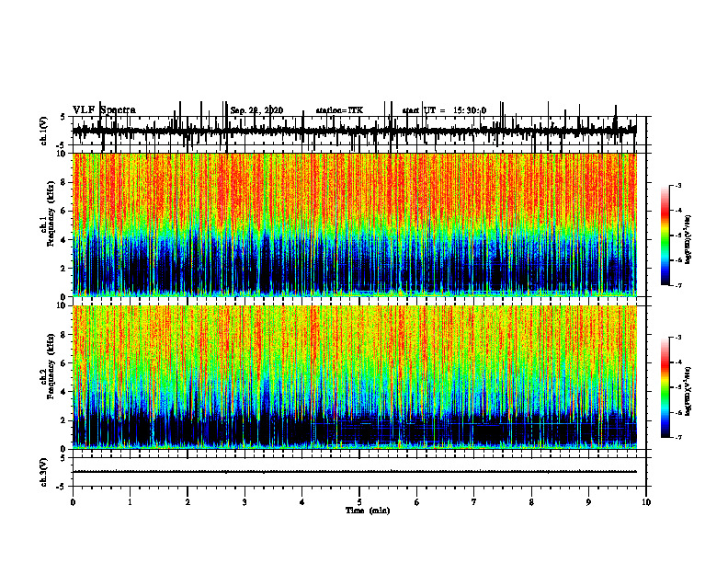This screenshot has width=728, height=563.
Task: Click the '-7' tick on ch.1 colorbar
Action: pos(677,285)
